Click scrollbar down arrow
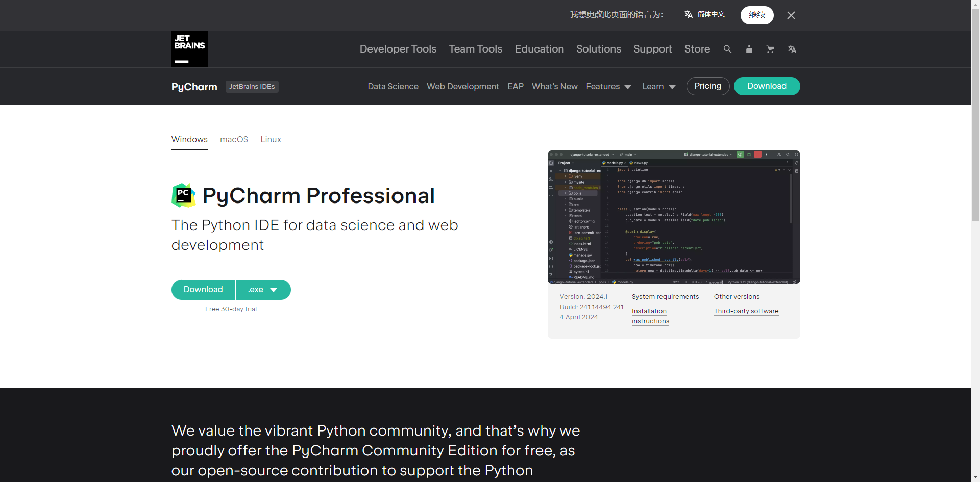Viewport: 980px width, 482px height. (x=975, y=478)
